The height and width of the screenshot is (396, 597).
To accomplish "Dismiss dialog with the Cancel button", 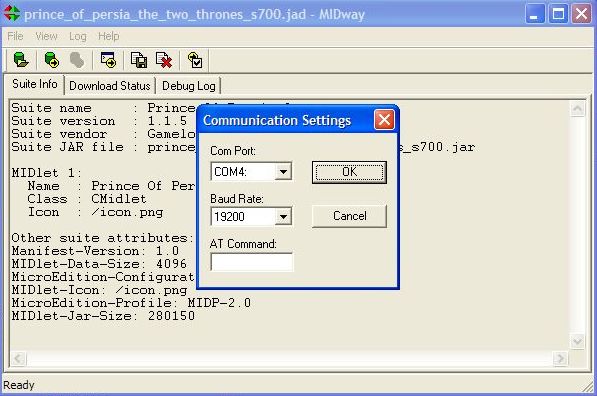I will (349, 216).
